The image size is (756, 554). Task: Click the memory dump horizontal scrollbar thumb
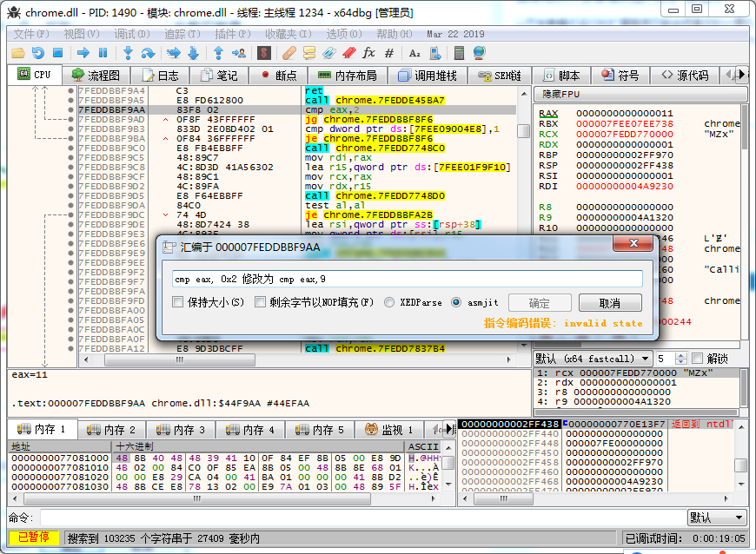196,498
